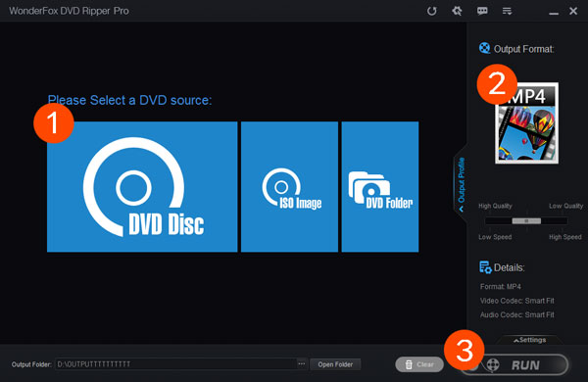
Task: Click the quality/speed slider handle
Action: coord(526,220)
